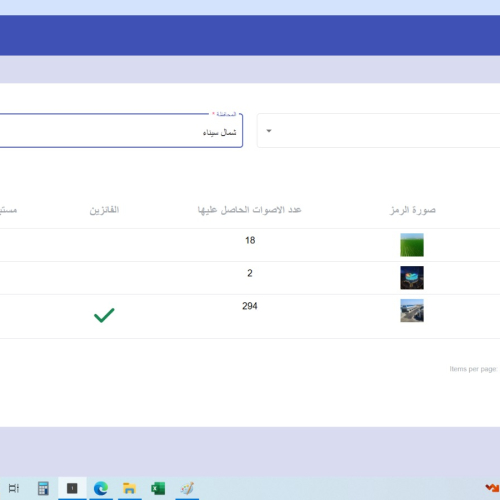Click the Items per page selector label
This screenshot has width=500, height=500.
[x=473, y=369]
